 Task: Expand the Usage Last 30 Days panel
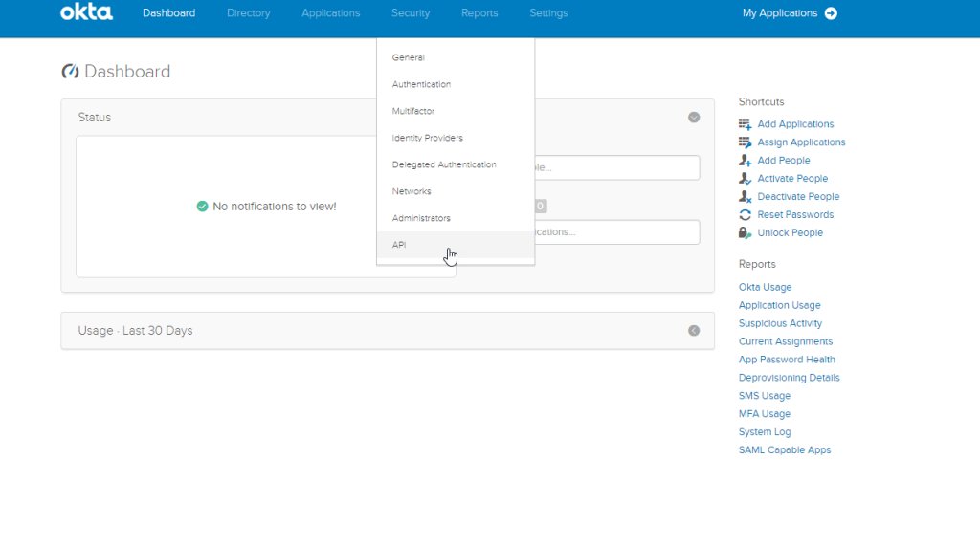[x=694, y=330]
